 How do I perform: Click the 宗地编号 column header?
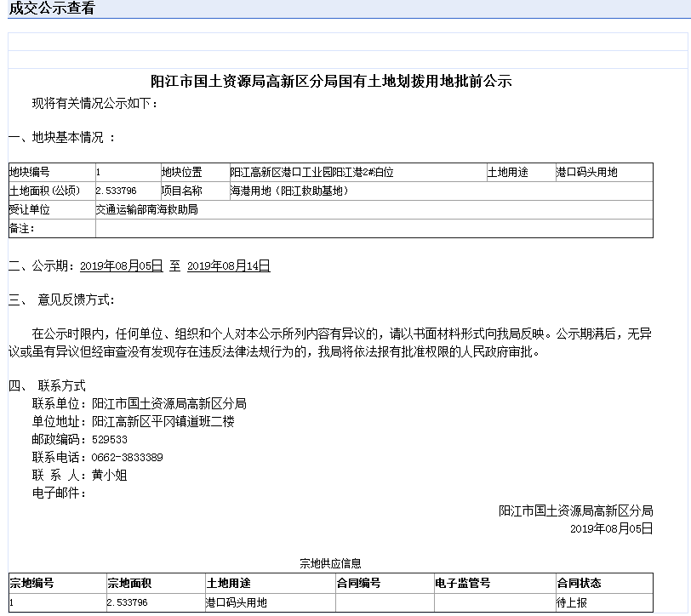31,584
